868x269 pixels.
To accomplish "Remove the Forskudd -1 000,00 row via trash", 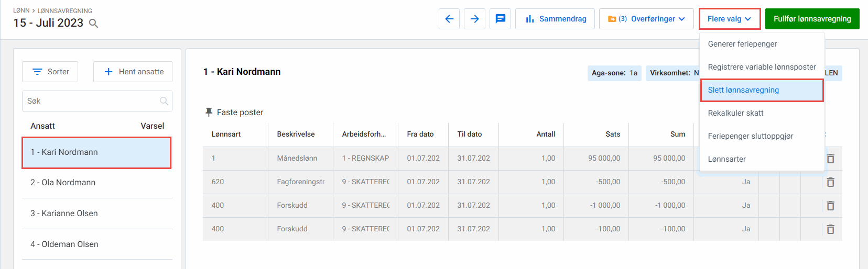I will [830, 206].
